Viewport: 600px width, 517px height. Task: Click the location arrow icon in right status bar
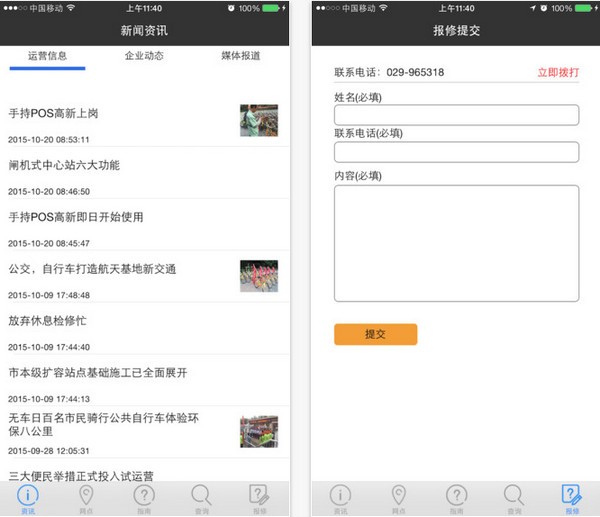(x=533, y=8)
